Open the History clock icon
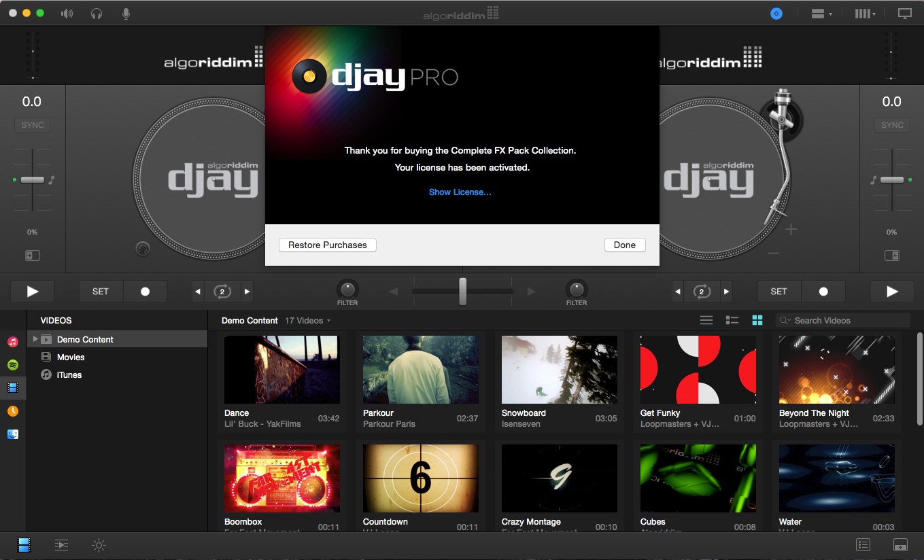Viewport: 924px width, 560px height. 13,411
